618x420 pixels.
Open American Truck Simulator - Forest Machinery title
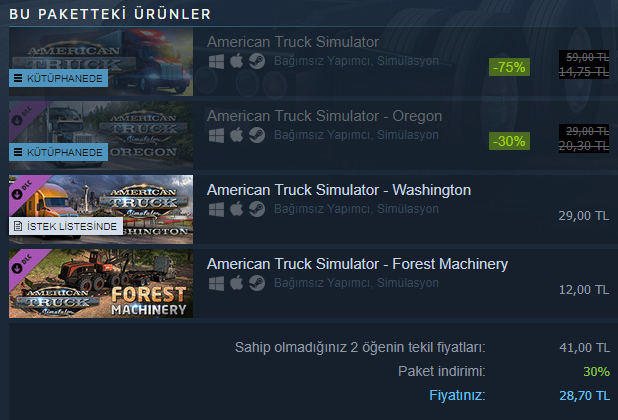coord(357,264)
